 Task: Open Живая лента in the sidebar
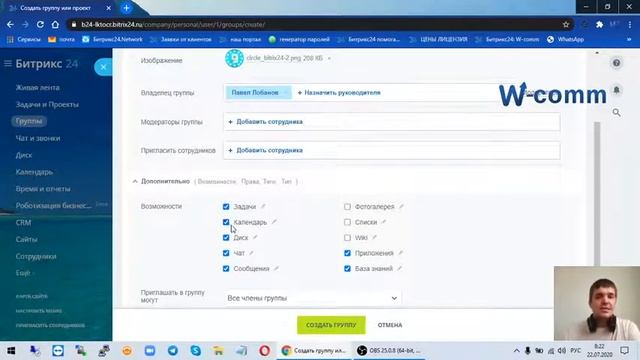tap(38, 87)
